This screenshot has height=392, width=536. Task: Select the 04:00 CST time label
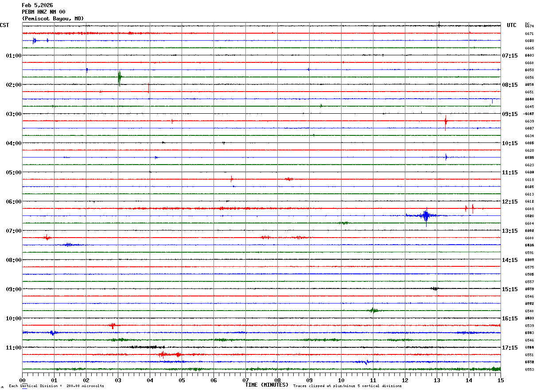[x=14, y=143]
